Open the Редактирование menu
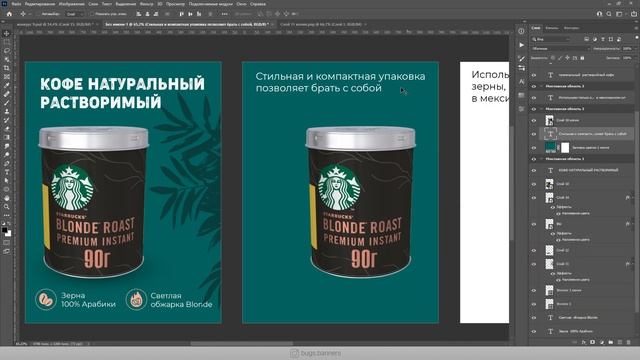The image size is (640, 360). 40,4
